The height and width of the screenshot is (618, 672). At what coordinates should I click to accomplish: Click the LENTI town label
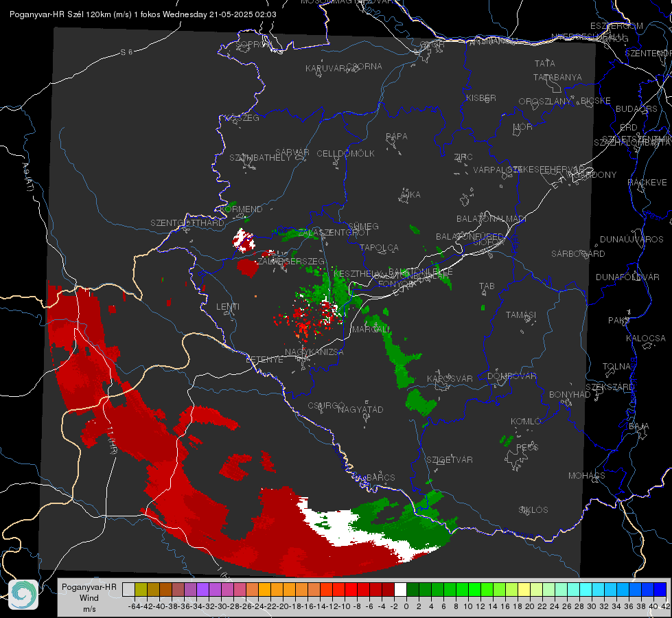point(228,307)
